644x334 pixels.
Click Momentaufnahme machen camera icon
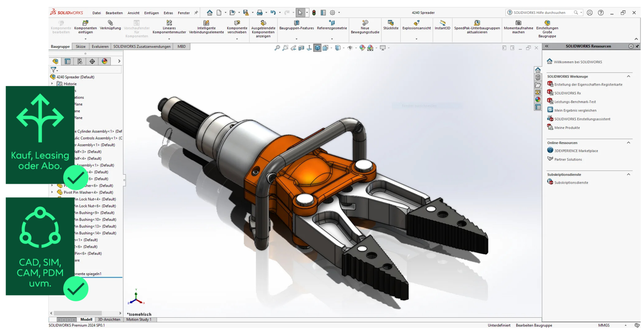[518, 23]
